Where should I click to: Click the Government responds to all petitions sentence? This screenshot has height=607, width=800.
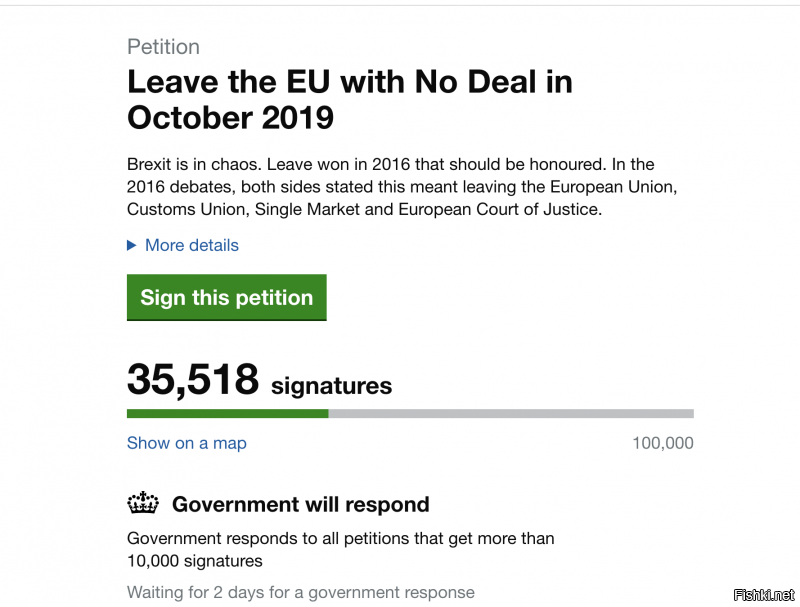coord(340,550)
